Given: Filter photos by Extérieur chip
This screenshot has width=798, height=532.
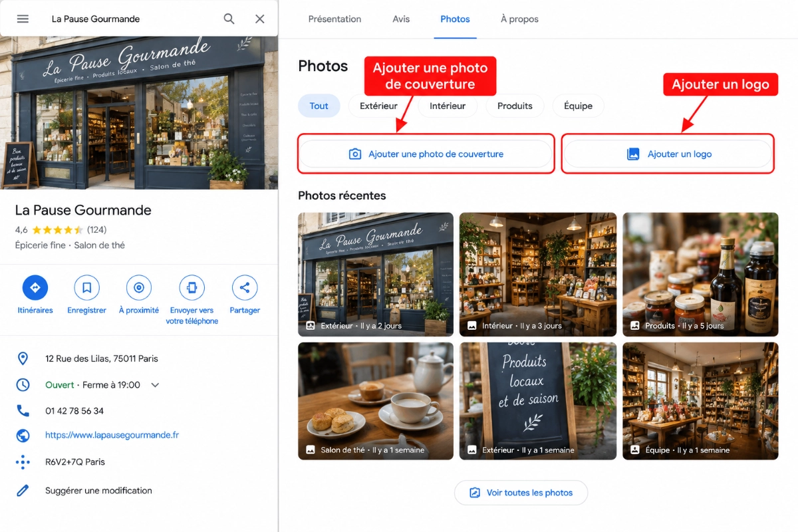Looking at the screenshot, I should [378, 106].
